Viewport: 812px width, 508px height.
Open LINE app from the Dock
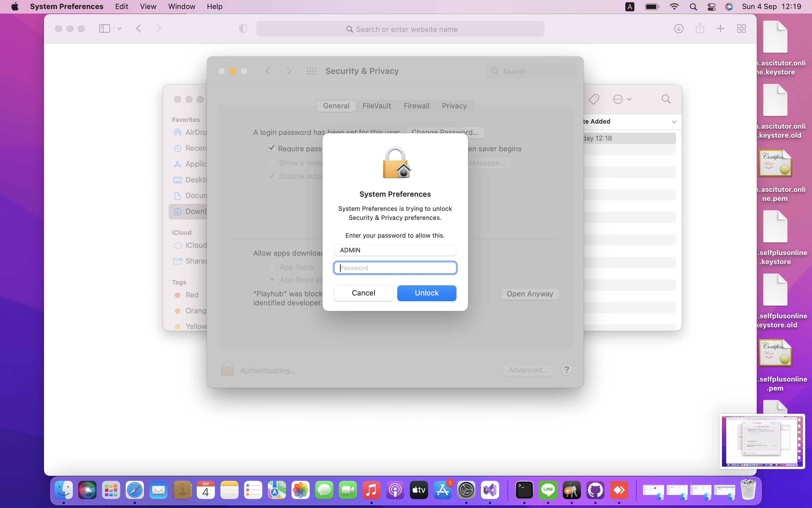click(548, 490)
